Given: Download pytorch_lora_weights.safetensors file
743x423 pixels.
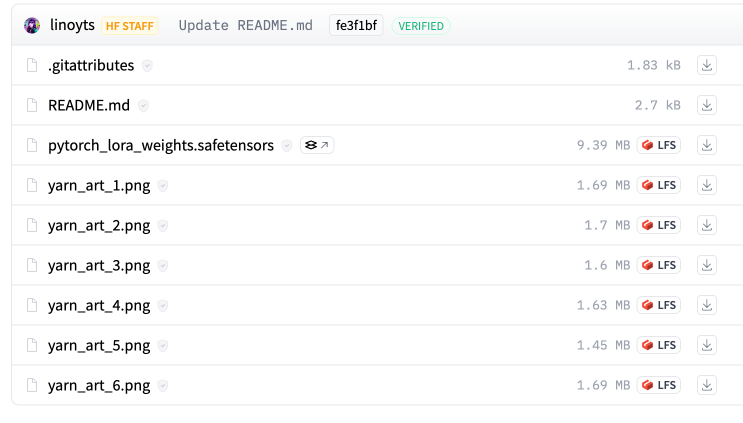Looking at the screenshot, I should click(x=706, y=145).
